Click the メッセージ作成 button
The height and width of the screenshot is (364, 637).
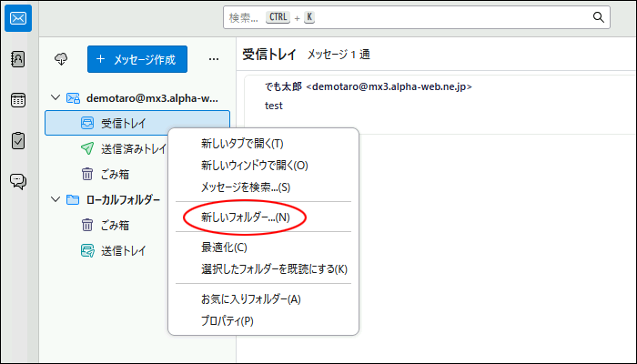(137, 59)
